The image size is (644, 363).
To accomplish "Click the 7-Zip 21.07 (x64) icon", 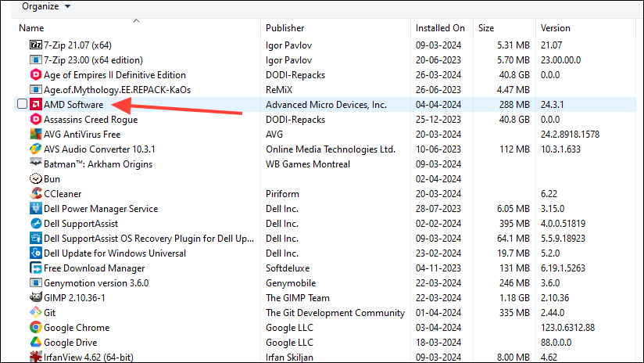I will point(36,45).
